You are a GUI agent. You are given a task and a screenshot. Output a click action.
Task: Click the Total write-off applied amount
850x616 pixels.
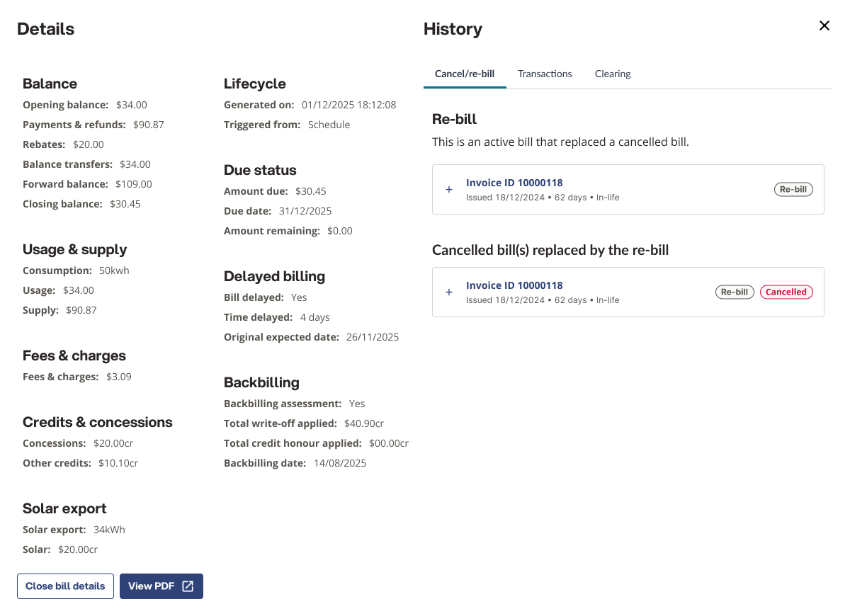[x=364, y=423]
